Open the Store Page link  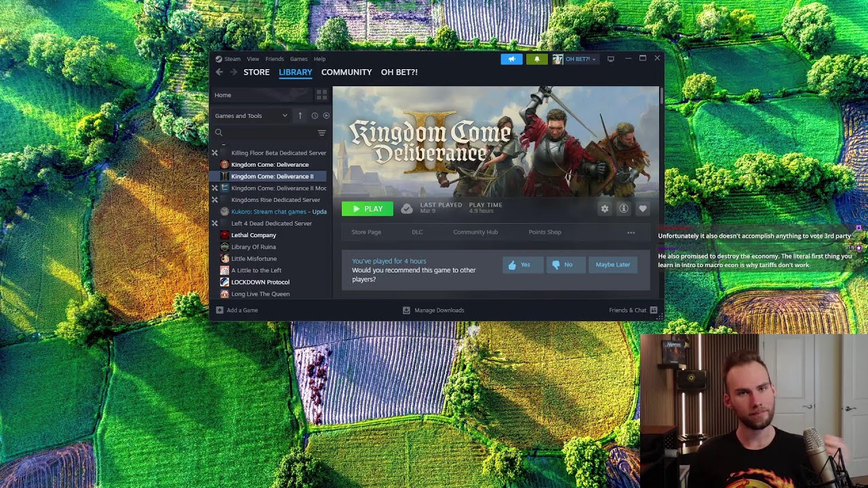(366, 232)
